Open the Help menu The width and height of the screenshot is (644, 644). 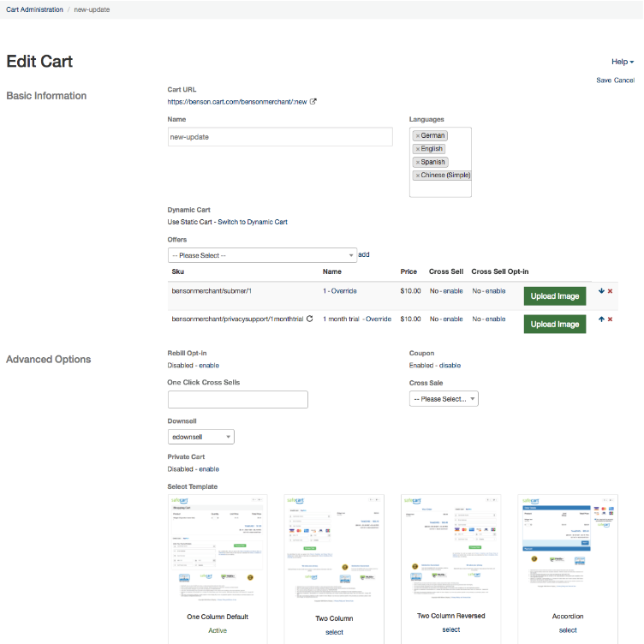[x=622, y=62]
